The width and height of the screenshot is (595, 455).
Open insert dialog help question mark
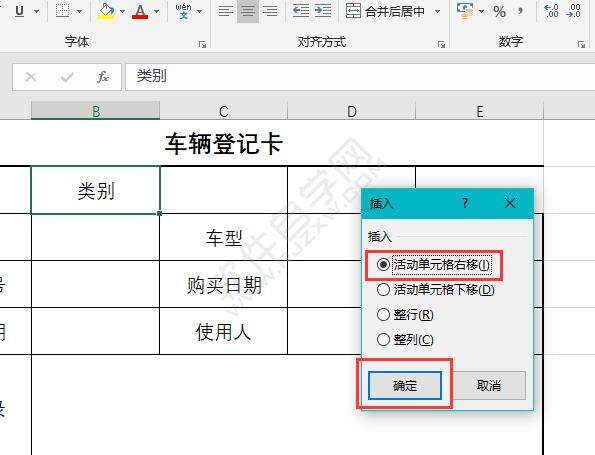[x=465, y=203]
